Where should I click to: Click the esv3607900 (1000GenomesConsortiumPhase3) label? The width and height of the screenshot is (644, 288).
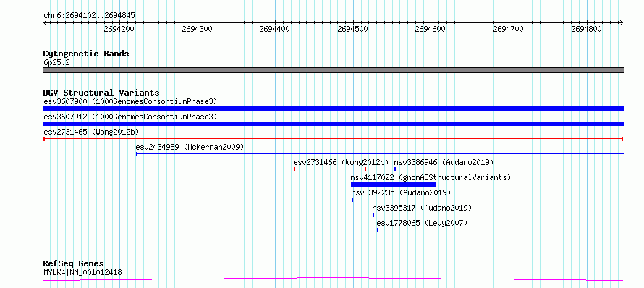[x=130, y=101]
